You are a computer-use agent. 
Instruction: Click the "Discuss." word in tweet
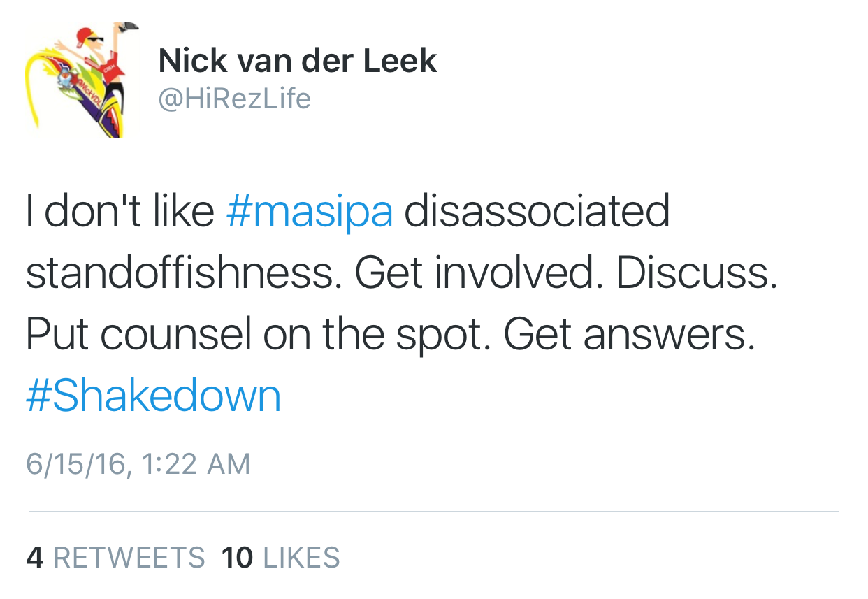[x=696, y=273]
